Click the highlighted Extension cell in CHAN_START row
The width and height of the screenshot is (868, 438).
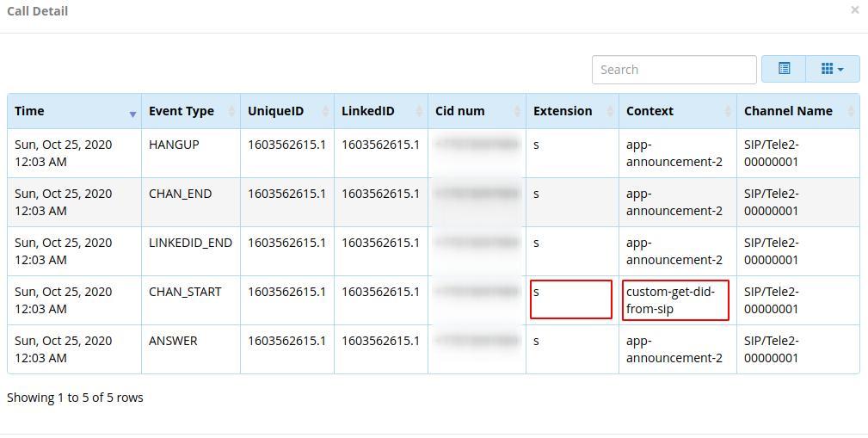pos(571,299)
